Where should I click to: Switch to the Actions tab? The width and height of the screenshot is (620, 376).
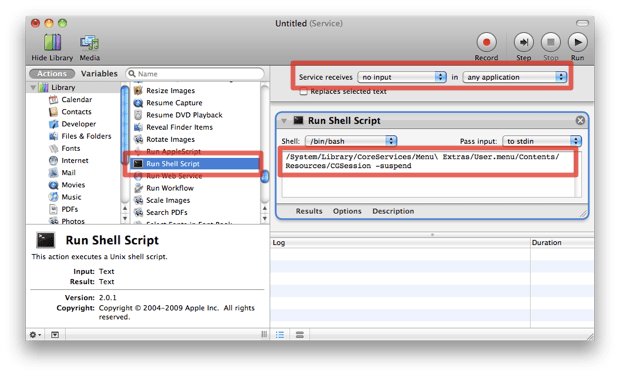(52, 74)
